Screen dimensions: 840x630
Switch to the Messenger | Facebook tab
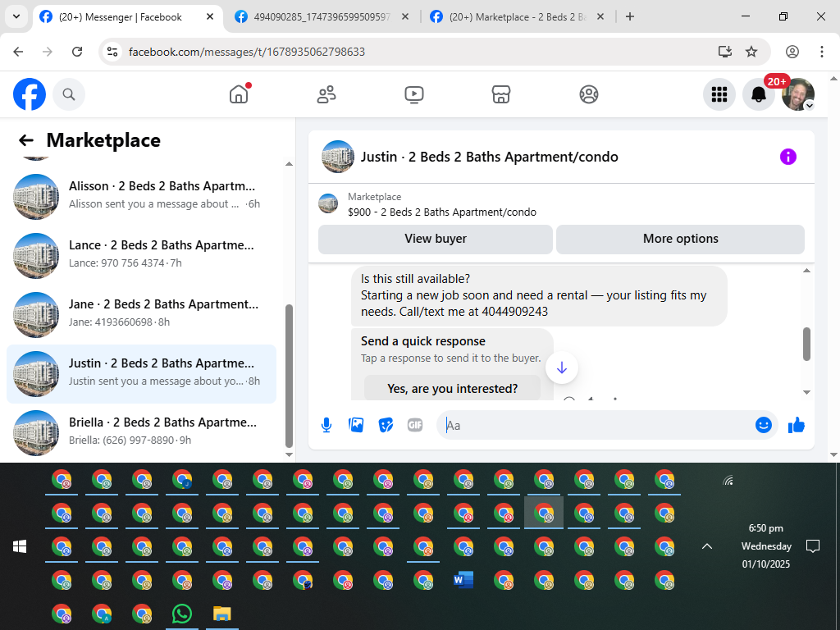coord(121,17)
